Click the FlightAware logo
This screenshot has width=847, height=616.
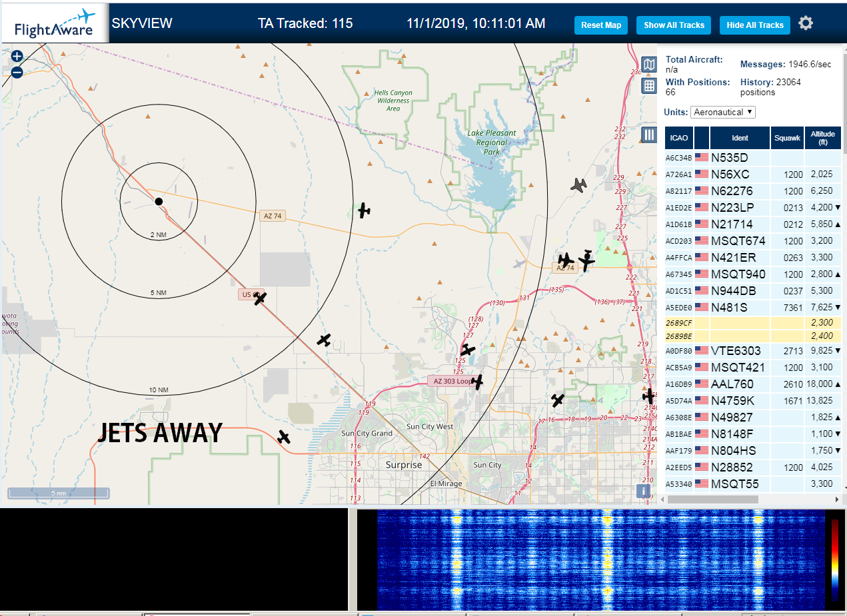click(55, 23)
